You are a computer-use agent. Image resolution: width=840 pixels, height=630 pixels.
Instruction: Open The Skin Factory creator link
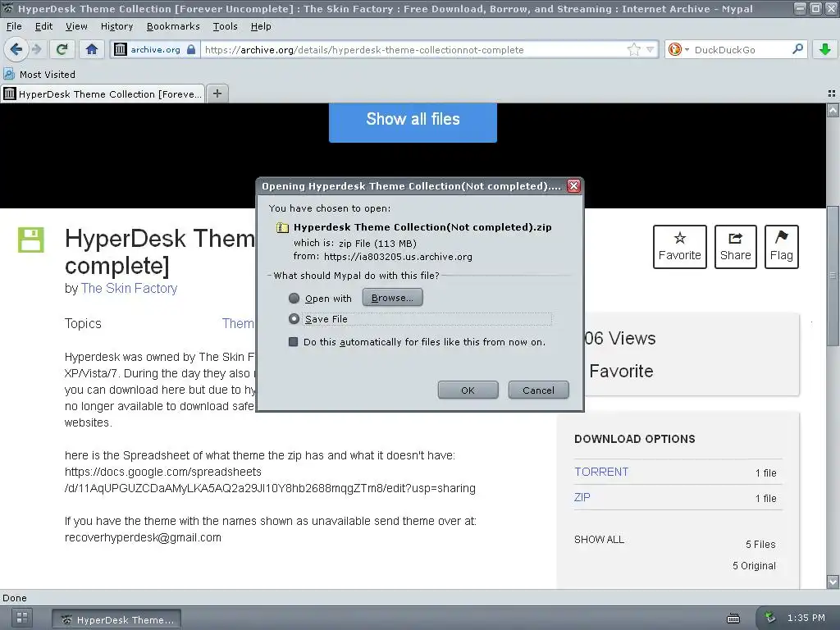click(x=129, y=288)
